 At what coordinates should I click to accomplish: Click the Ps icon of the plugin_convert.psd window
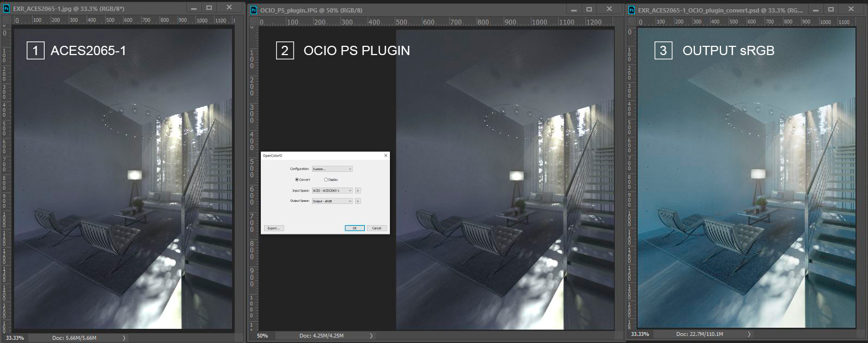(632, 10)
